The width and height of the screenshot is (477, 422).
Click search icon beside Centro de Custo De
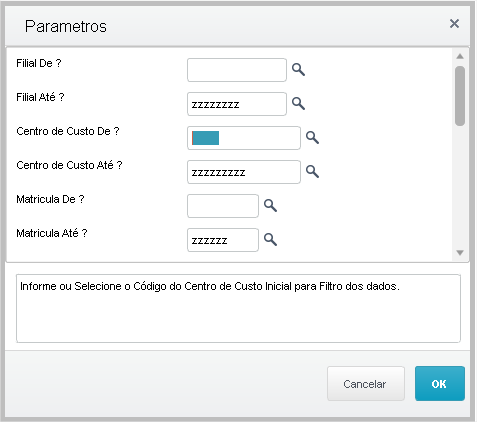312,138
